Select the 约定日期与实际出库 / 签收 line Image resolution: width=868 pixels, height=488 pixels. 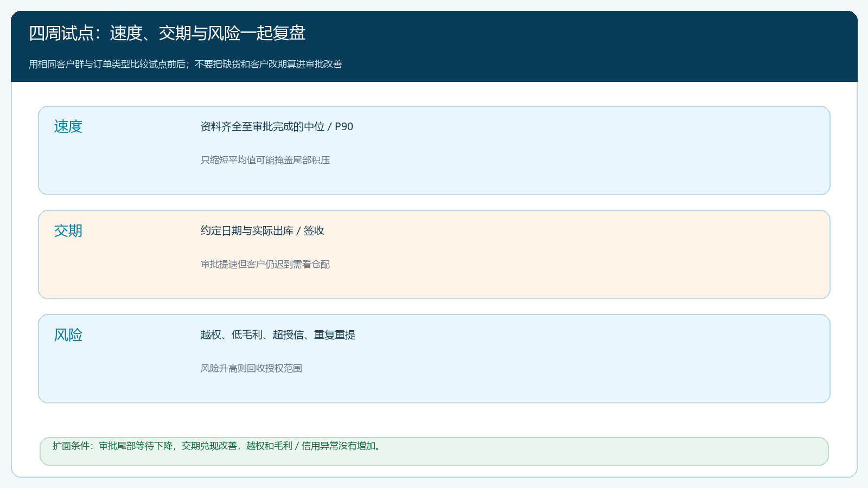click(x=263, y=230)
